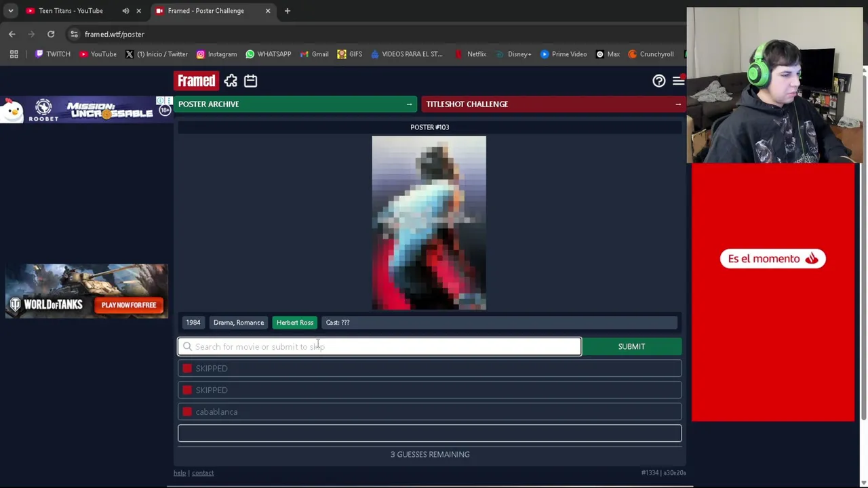This screenshot has width=868, height=488.
Task: Open the ad info icon on Roobet banner
Action: click(161, 101)
